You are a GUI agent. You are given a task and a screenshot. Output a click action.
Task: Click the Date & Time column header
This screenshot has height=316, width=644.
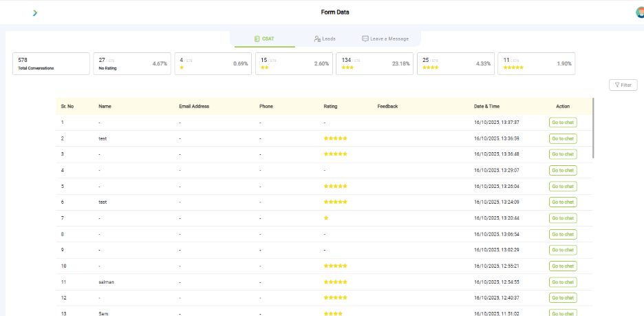pos(486,107)
